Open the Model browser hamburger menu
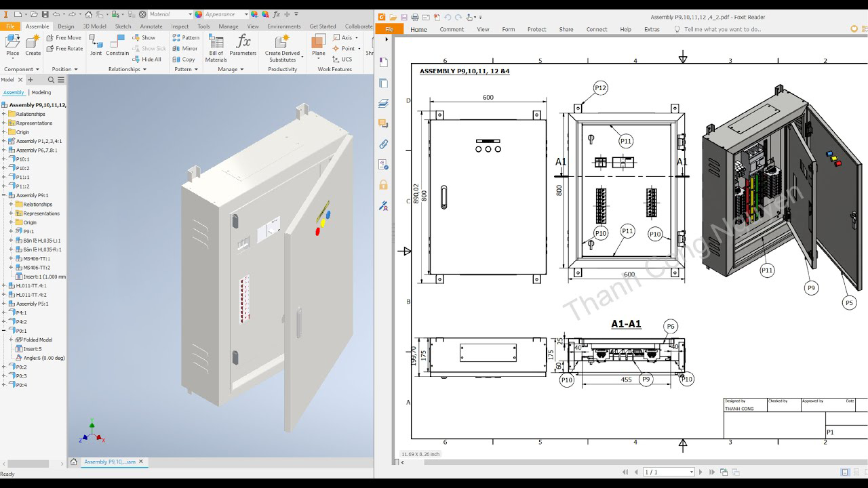868x488 pixels. click(x=60, y=80)
